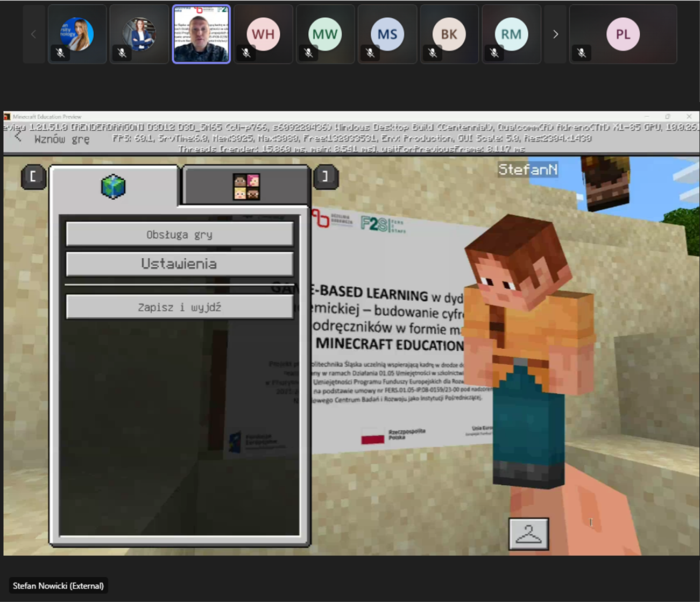Open the character hanger dressing icon
Image resolution: width=700 pixels, height=602 pixels.
click(528, 534)
